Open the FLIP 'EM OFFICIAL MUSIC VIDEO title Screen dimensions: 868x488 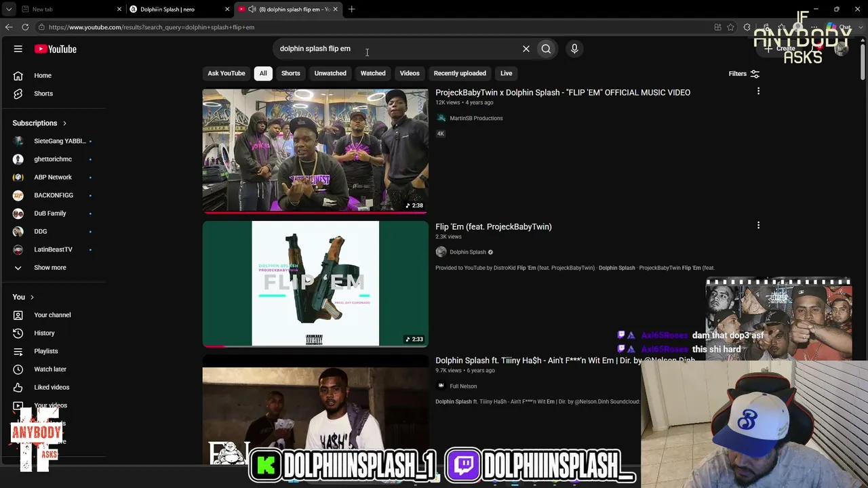tap(563, 92)
